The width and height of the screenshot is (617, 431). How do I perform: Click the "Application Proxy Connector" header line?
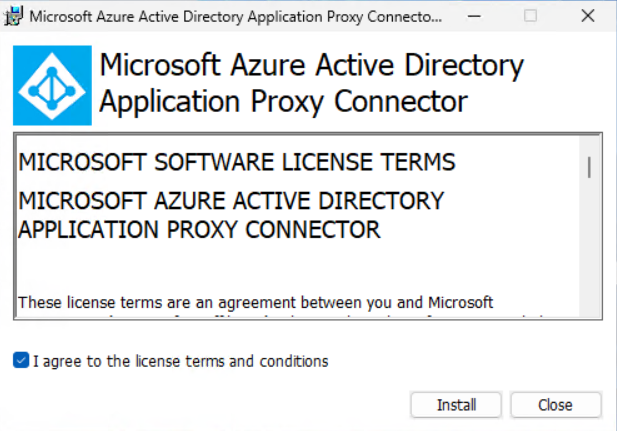click(283, 102)
